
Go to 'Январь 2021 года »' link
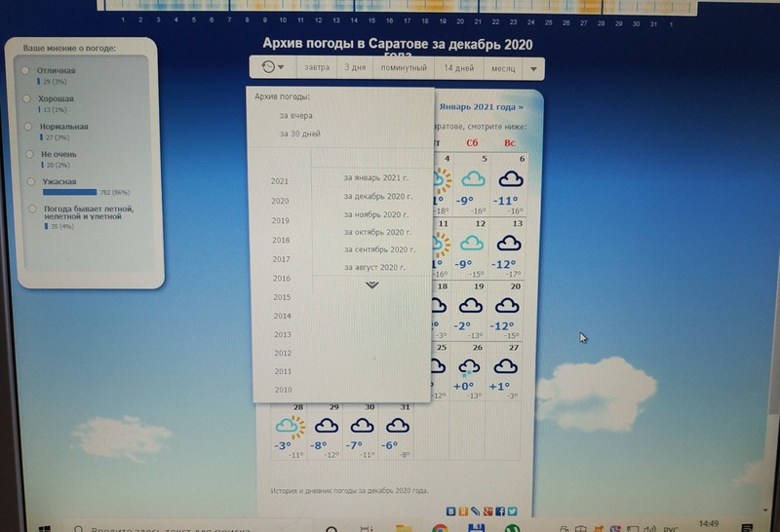(x=482, y=107)
